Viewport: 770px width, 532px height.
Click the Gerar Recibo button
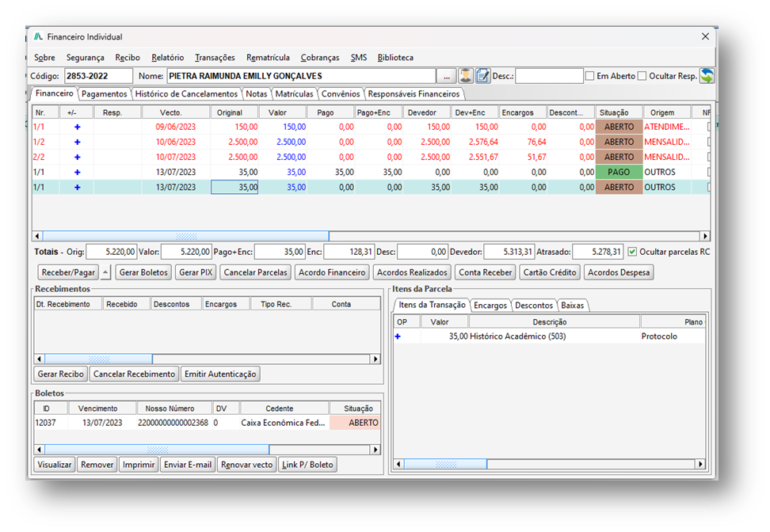coord(61,374)
